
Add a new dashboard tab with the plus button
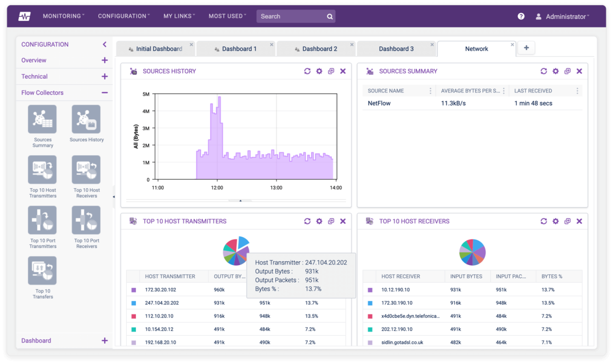pyautogui.click(x=526, y=47)
